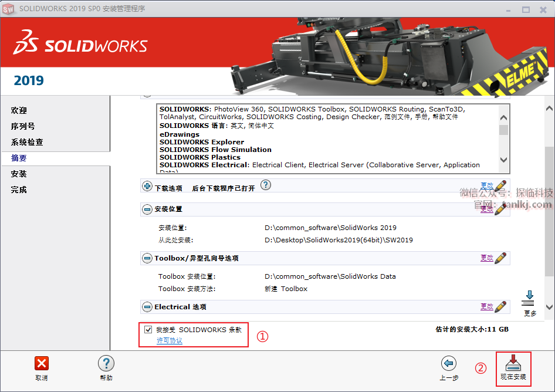Click install path D:\common_software\SolidWorks 2019
555x392 pixels.
click(x=330, y=228)
